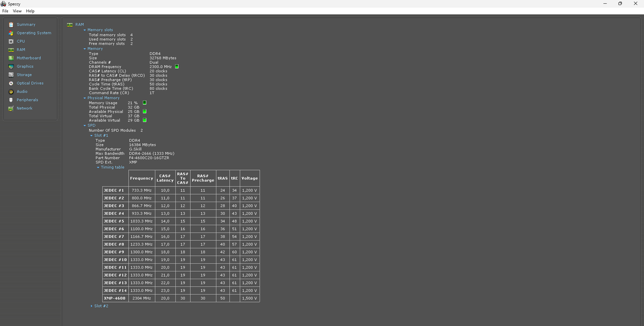Select the 'Number Of SPD Modules' row
This screenshot has width=644, height=326.
click(116, 130)
